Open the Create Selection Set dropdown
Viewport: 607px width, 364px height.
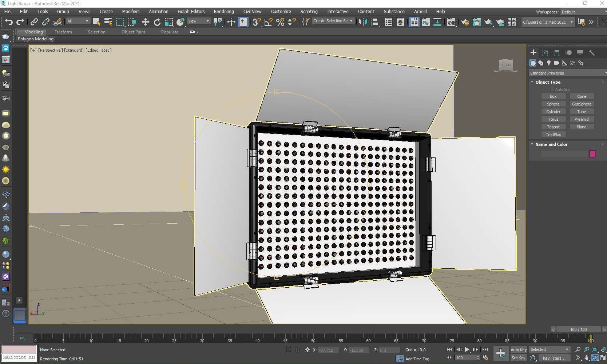(333, 21)
